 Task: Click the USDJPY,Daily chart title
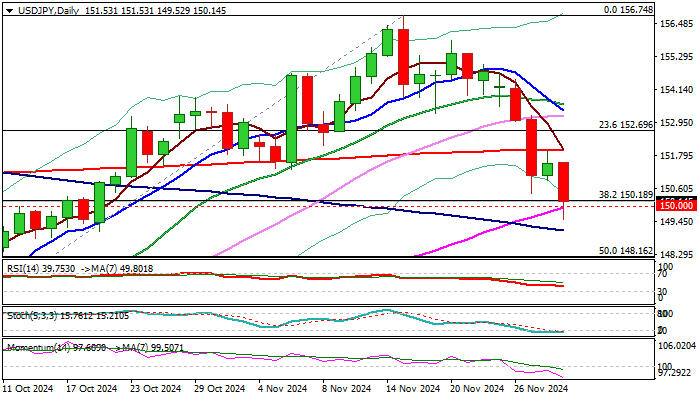[x=42, y=8]
